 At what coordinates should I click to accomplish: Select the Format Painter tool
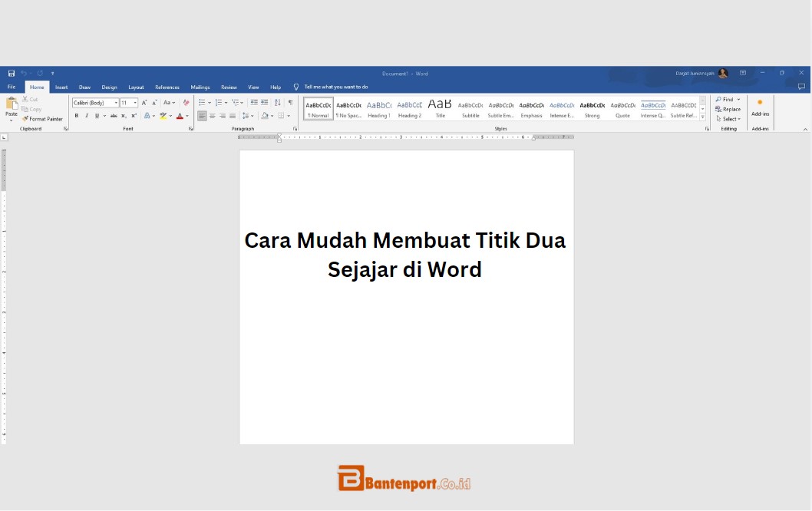click(44, 120)
